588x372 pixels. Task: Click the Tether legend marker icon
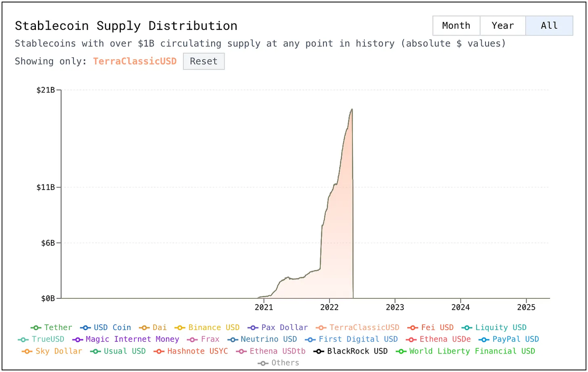click(36, 328)
